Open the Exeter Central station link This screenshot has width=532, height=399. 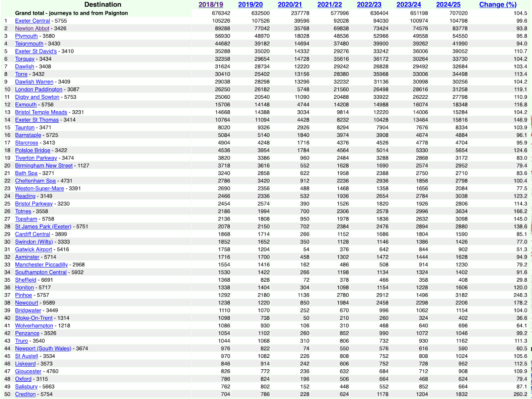click(x=33, y=21)
